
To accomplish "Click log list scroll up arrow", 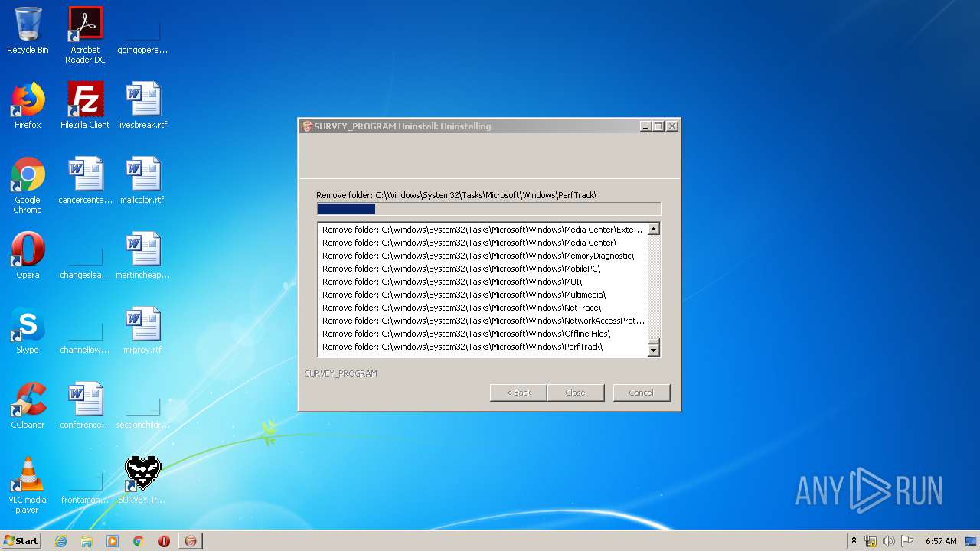I will 653,229.
